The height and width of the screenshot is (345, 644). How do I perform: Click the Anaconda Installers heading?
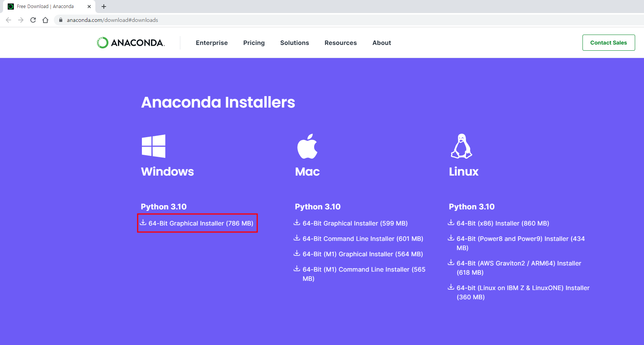218,102
